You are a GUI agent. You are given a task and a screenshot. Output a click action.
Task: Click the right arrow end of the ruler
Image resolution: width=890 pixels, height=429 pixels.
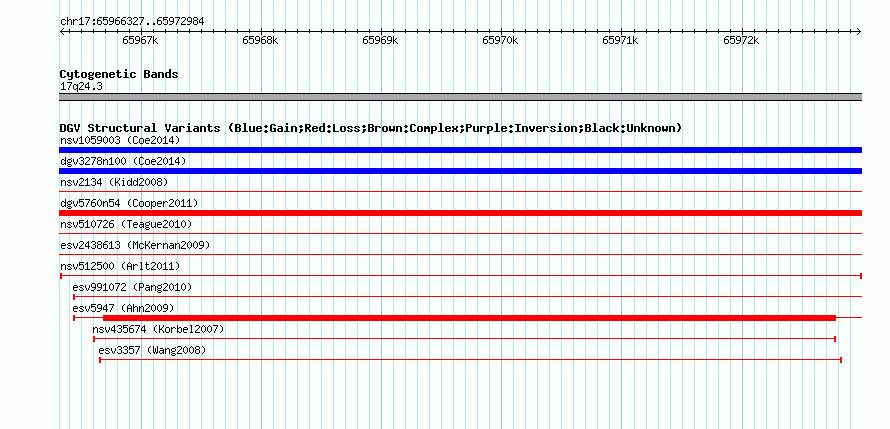tap(859, 31)
